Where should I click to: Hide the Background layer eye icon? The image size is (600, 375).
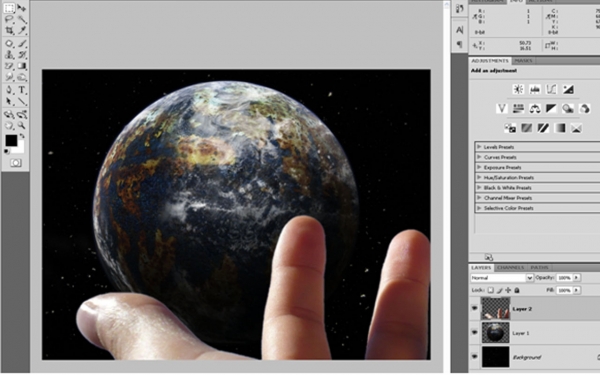474,357
